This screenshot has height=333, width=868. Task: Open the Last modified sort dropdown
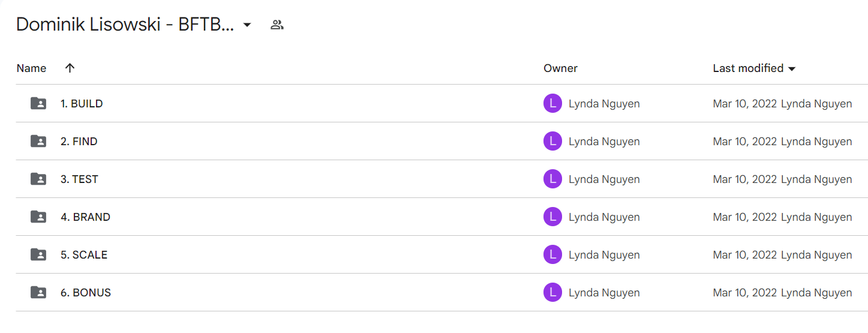coord(754,68)
